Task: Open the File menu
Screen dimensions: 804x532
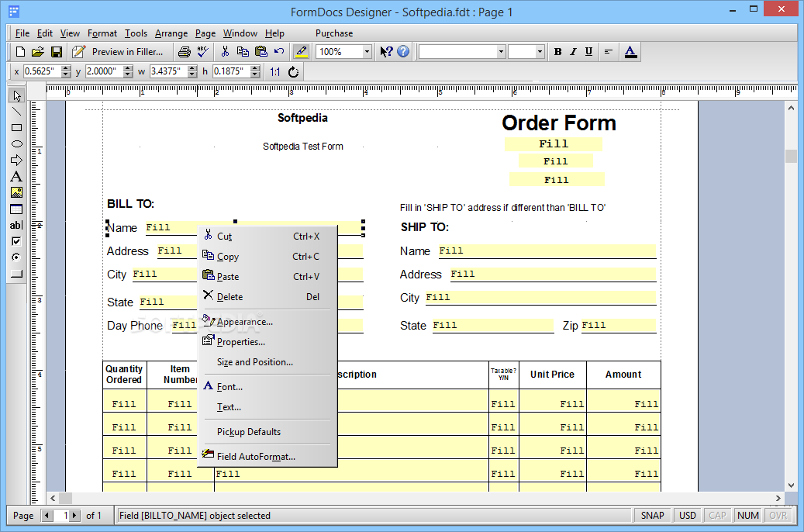Action: click(22, 33)
